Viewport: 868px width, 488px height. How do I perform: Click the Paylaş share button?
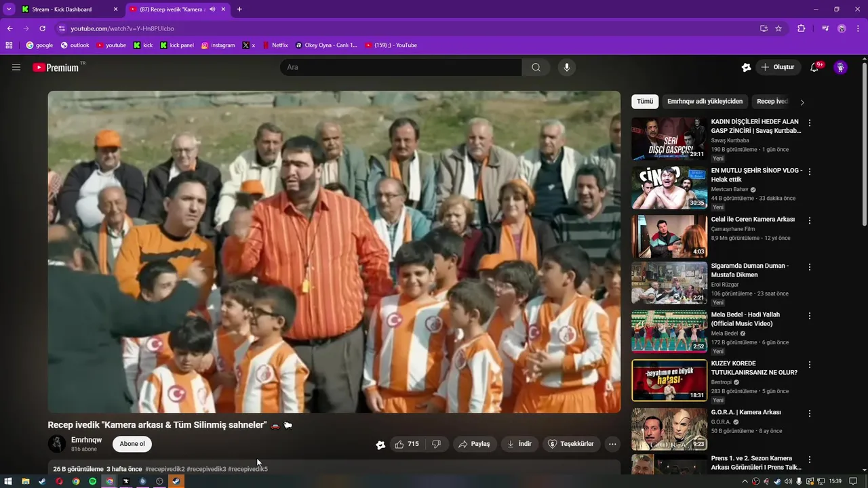coord(474,444)
